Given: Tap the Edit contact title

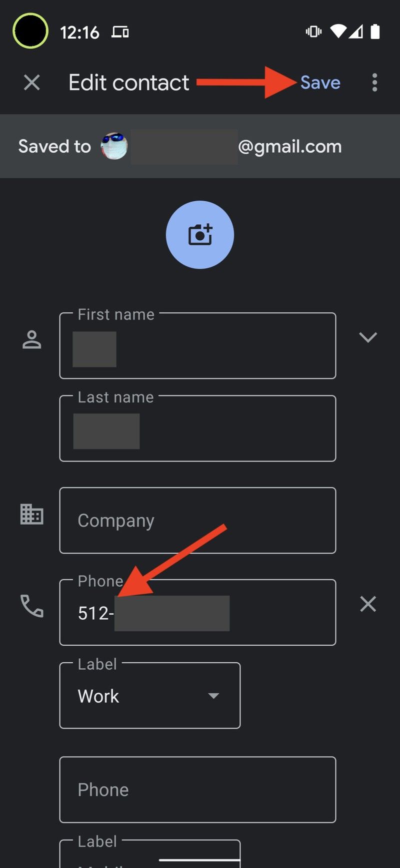Looking at the screenshot, I should [128, 83].
